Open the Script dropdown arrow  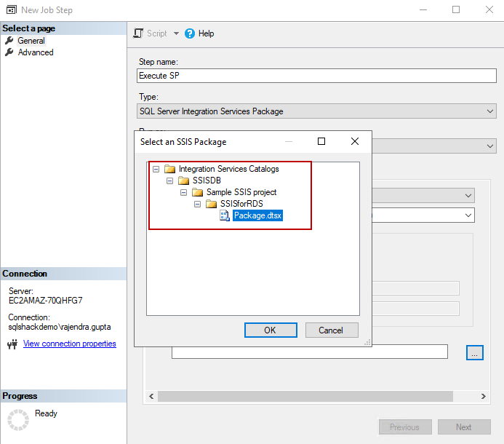point(176,33)
